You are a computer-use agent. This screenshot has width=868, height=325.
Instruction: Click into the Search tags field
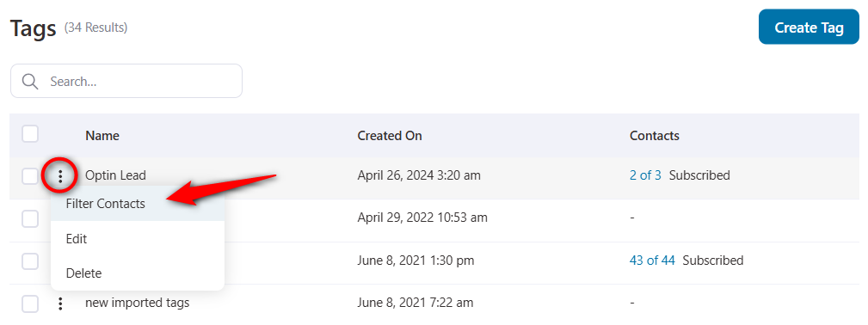[x=126, y=82]
